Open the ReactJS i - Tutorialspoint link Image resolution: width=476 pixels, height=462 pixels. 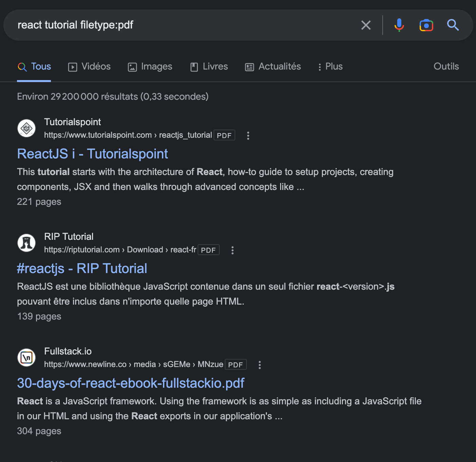(x=92, y=154)
